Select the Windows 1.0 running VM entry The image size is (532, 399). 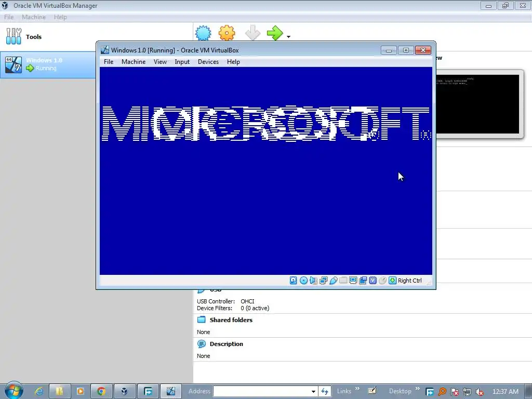click(48, 64)
